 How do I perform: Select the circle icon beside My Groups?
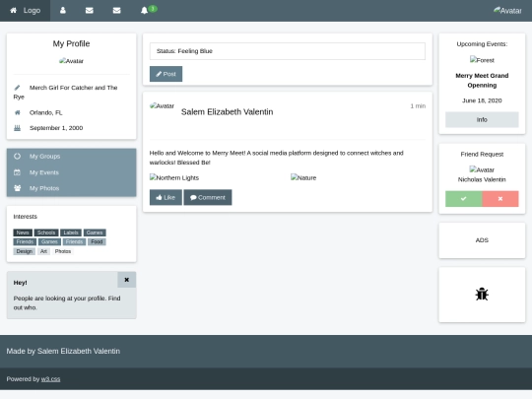[x=18, y=157]
